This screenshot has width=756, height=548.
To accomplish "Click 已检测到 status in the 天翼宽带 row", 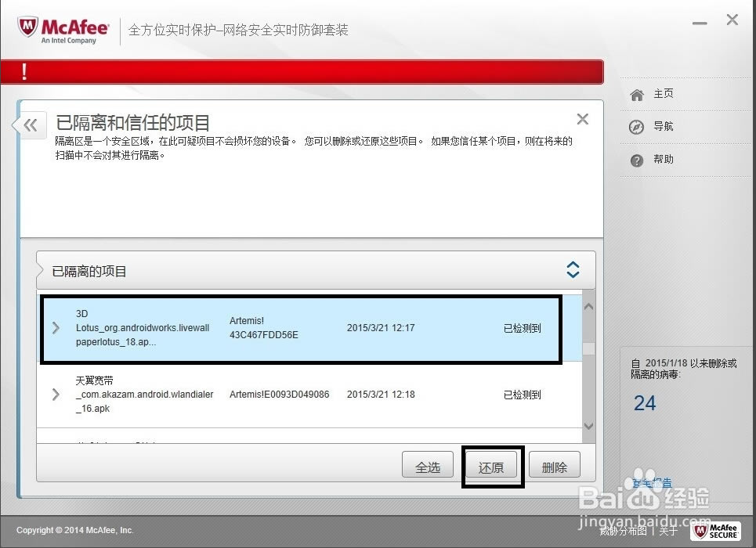I will 523,395.
